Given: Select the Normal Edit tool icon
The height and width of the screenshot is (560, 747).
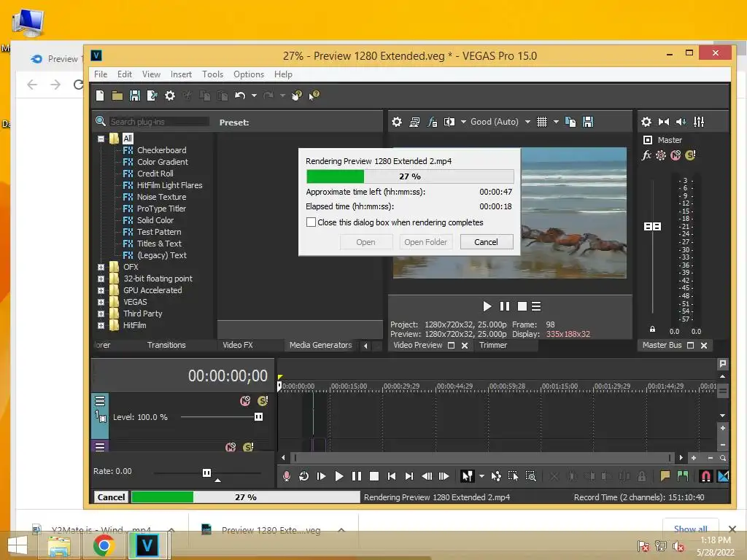Looking at the screenshot, I should [x=468, y=476].
